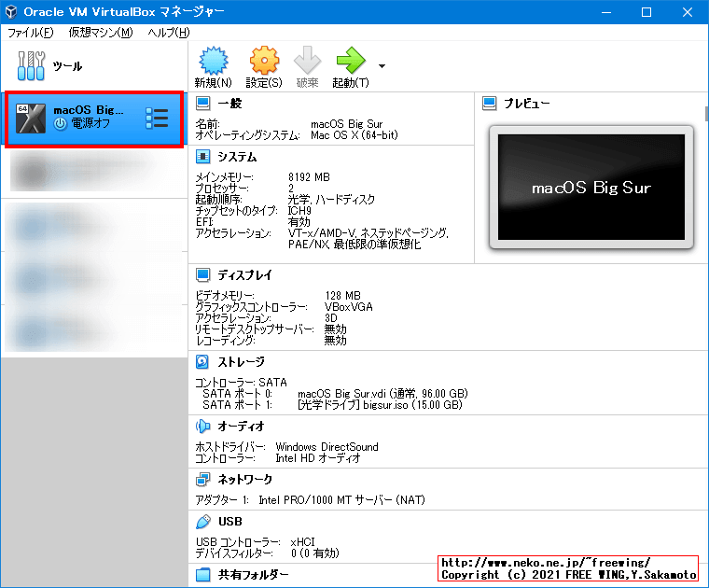Screen dimensions: 709x588
Task: Open the システム section heading link
Action: [237, 157]
